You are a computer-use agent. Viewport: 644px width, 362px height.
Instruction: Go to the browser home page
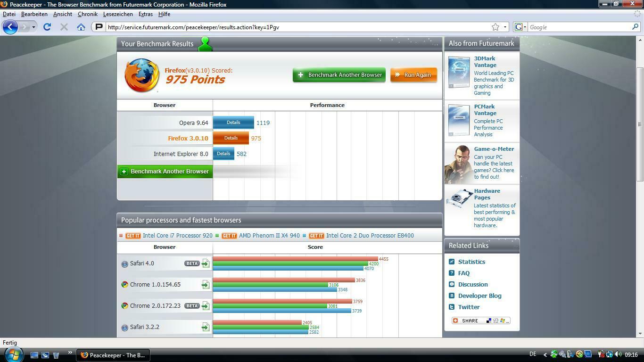pos(81,27)
